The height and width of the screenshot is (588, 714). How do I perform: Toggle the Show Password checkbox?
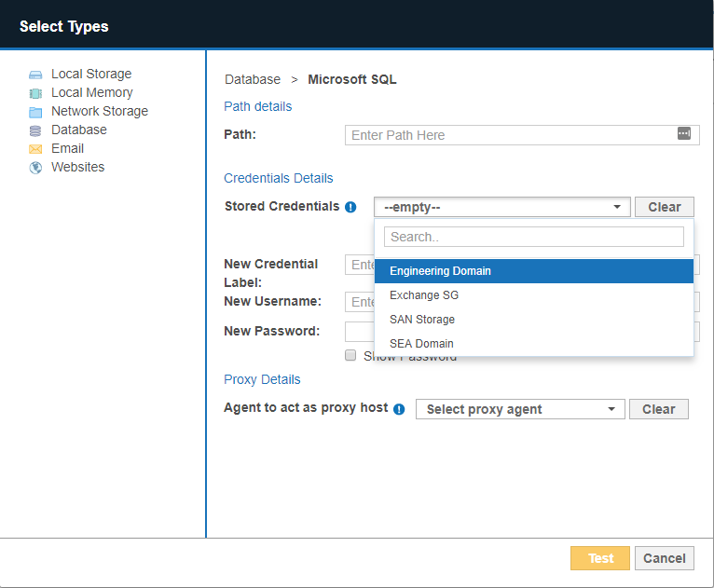(350, 355)
